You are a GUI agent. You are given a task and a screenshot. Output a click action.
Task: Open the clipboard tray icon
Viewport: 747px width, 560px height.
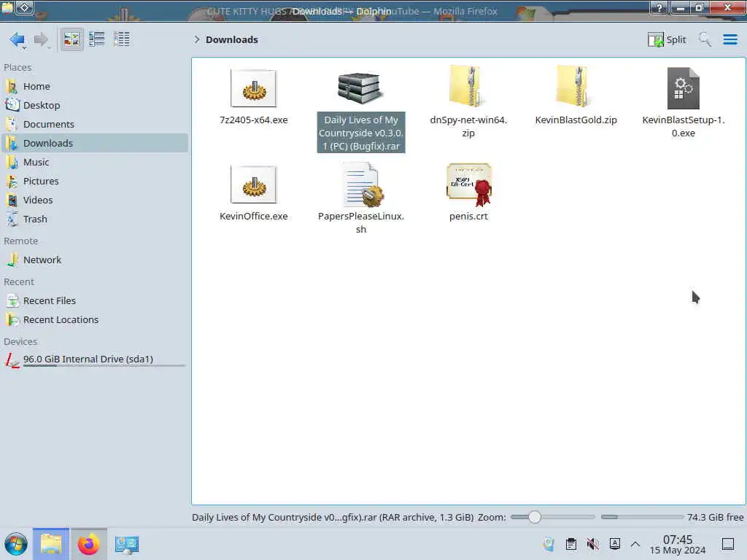pyautogui.click(x=570, y=544)
